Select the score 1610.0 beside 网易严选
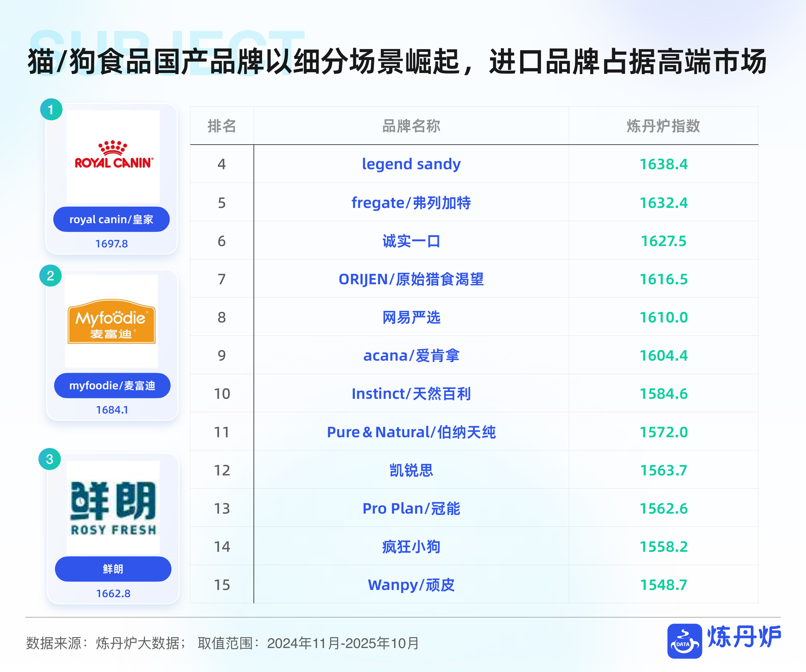 click(x=664, y=317)
